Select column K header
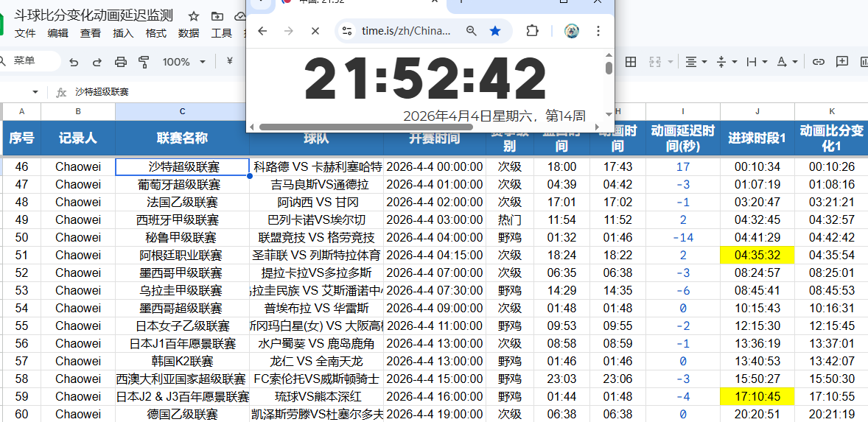This screenshot has width=868, height=422. coord(831,111)
